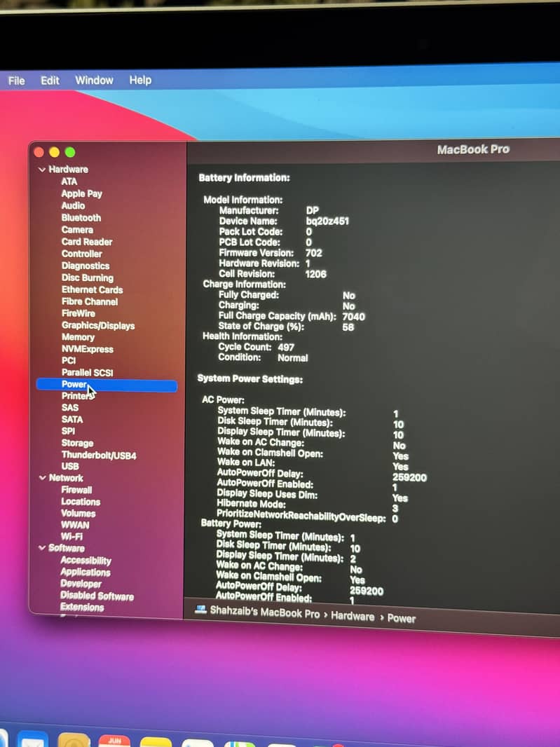The height and width of the screenshot is (747, 560).
Task: Select Wi-Fi under Network
Action: tap(71, 537)
